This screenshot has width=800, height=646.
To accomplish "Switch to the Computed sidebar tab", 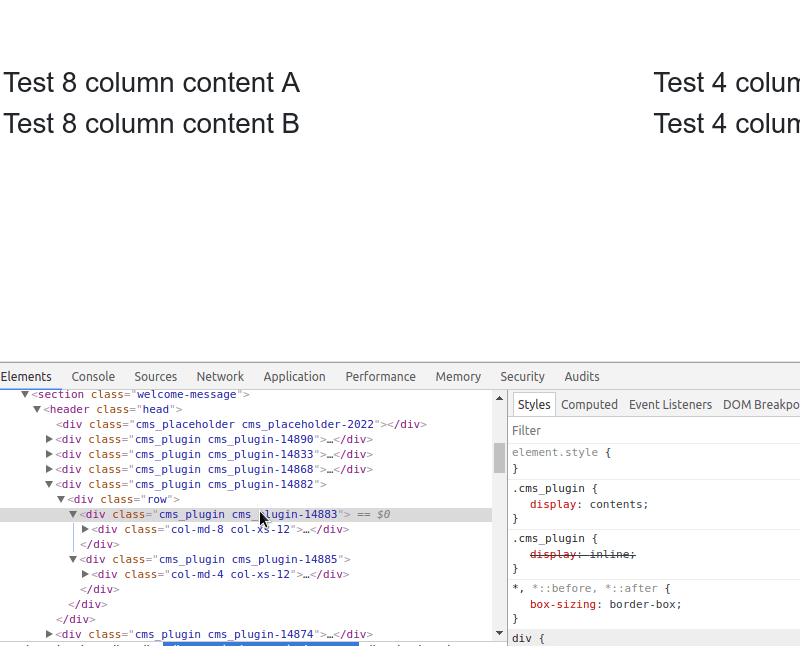I will click(589, 405).
